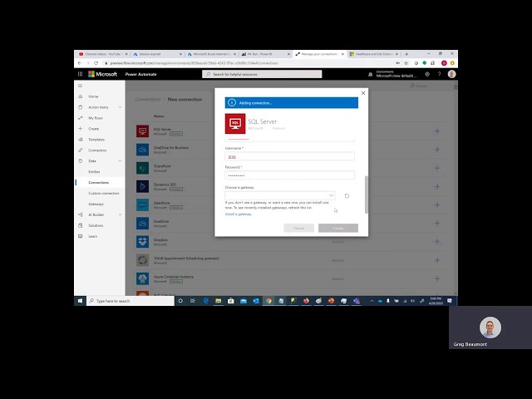
Task: Switch to the Microsoft Azure browser tab
Action: coord(212,54)
